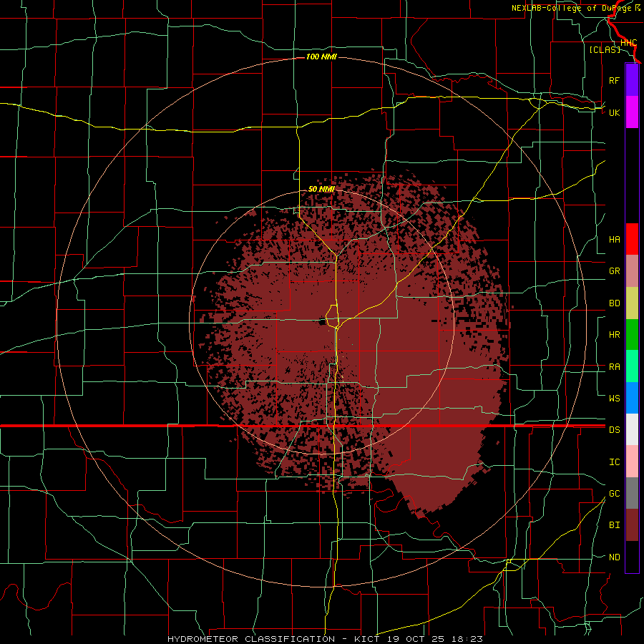Viewport: 644px width, 644px height.
Task: Click the HR legend label
Action: point(614,335)
